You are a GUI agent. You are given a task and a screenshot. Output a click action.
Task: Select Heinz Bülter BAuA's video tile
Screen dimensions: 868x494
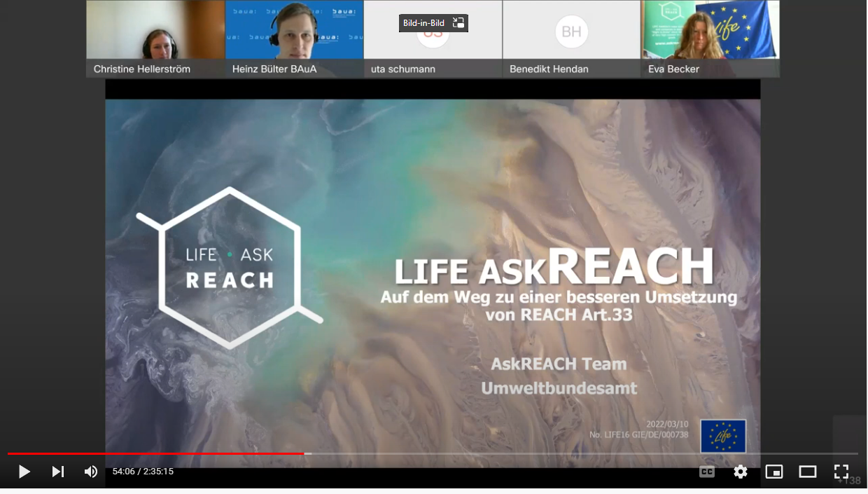pyautogui.click(x=294, y=39)
